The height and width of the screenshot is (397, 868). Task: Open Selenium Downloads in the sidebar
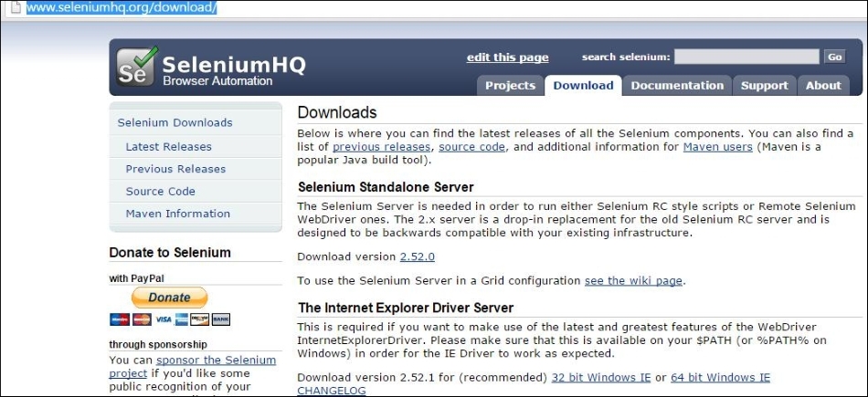(175, 122)
